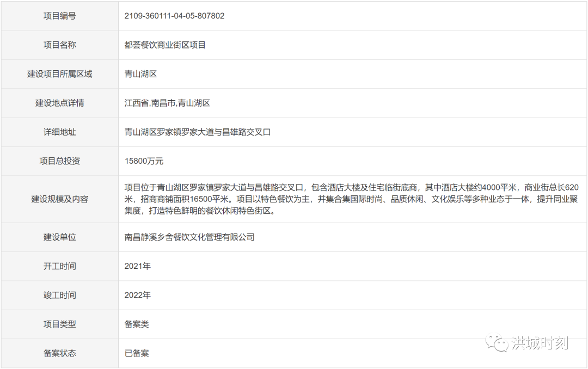Select the label 备案状态

60,353
